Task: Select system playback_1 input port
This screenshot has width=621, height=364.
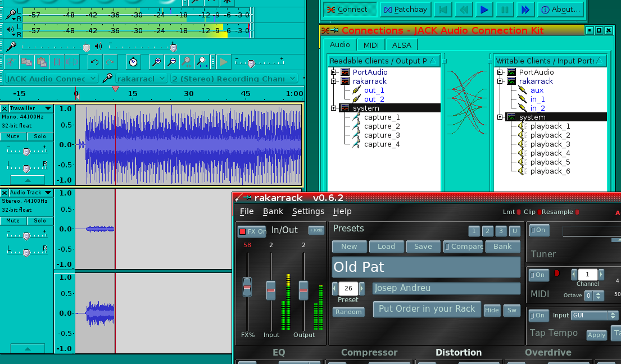Action: (550, 126)
